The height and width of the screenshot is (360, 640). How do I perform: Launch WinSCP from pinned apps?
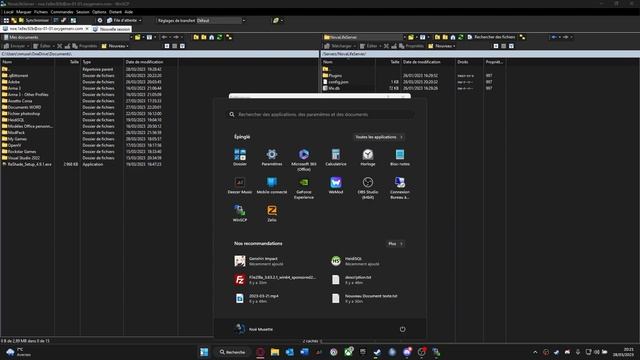point(240,213)
